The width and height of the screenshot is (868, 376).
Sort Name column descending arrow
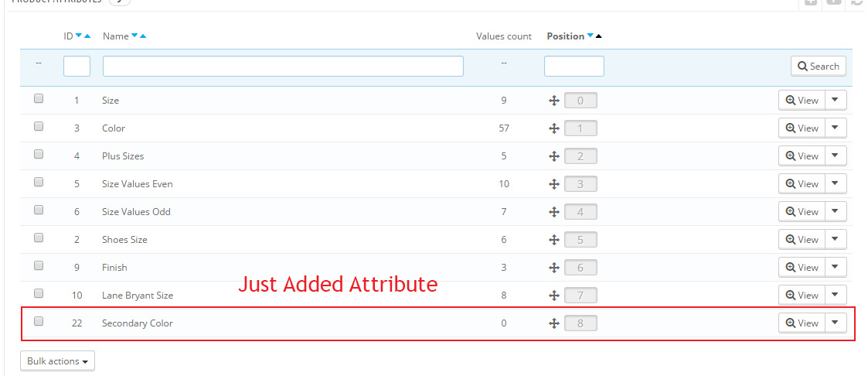point(134,36)
